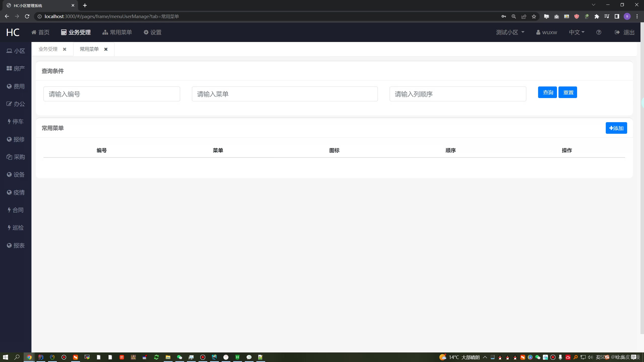Viewport: 644px width, 362px height.
Task: Switch to the 业务受理 tab
Action: point(48,49)
